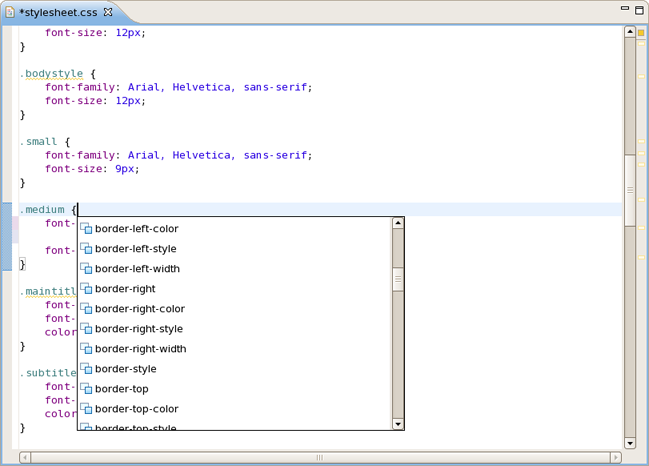Close the stylesheet.css editor tab

[x=108, y=12]
